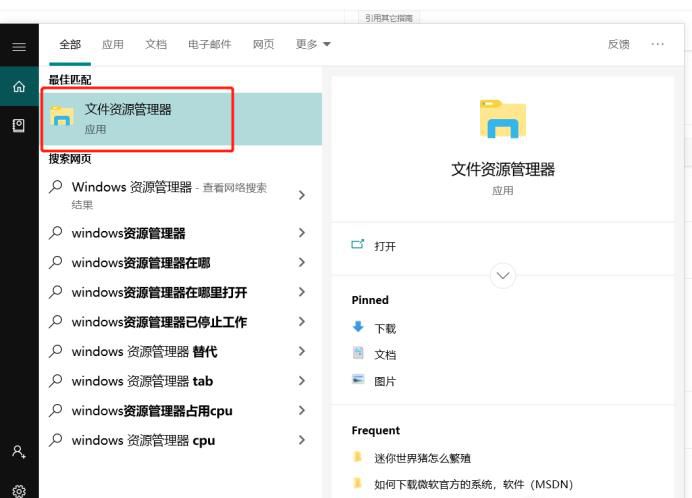Open the 更多 dropdown
Viewport: 692px width, 498px height.
tap(313, 44)
